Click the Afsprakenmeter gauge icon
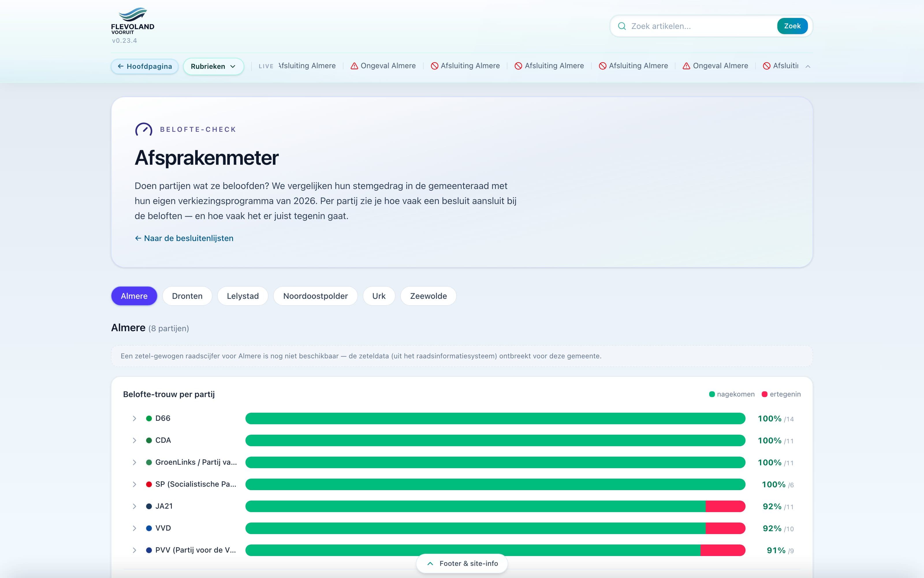Screen dimensions: 924x578 [144, 129]
